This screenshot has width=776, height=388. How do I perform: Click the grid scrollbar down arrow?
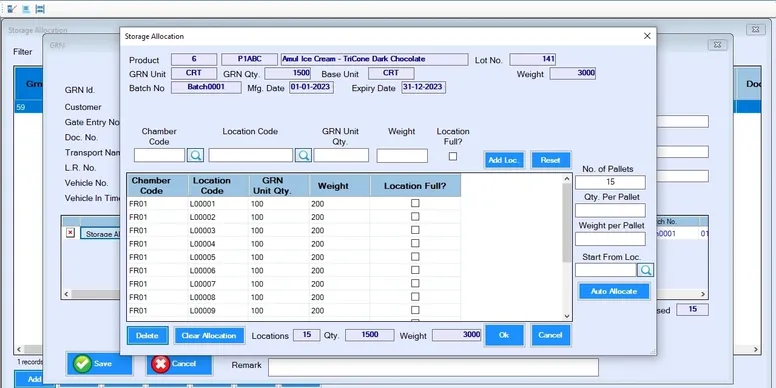coord(567,316)
